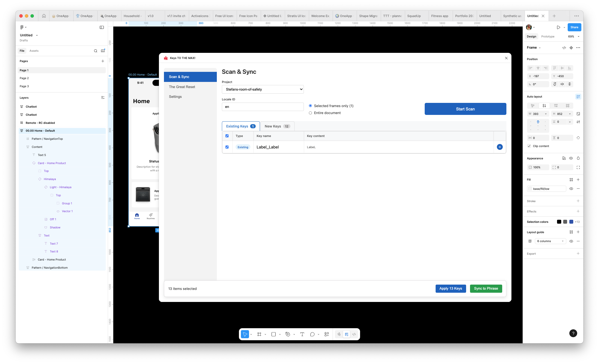Click the Start Scan button
The image size is (599, 364).
click(465, 109)
